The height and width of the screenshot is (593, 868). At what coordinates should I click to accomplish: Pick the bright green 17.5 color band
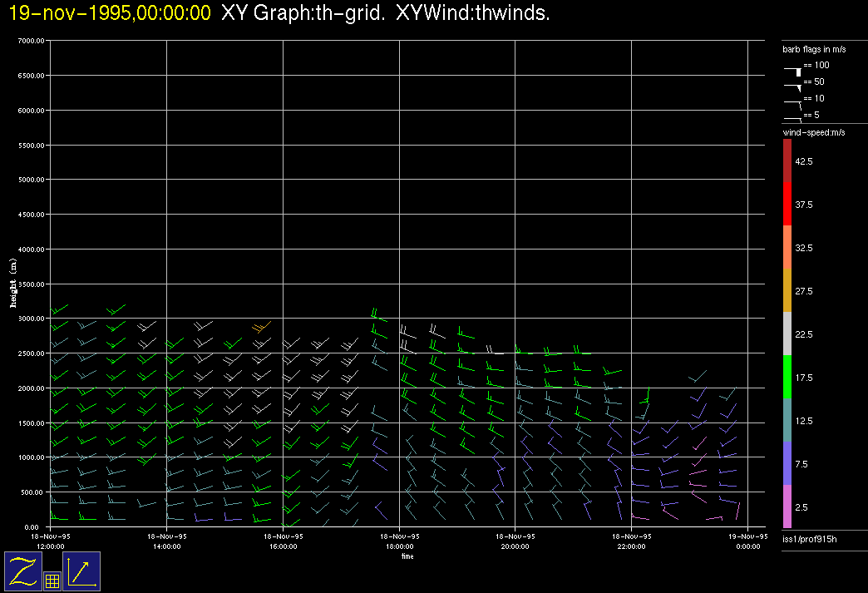[787, 377]
